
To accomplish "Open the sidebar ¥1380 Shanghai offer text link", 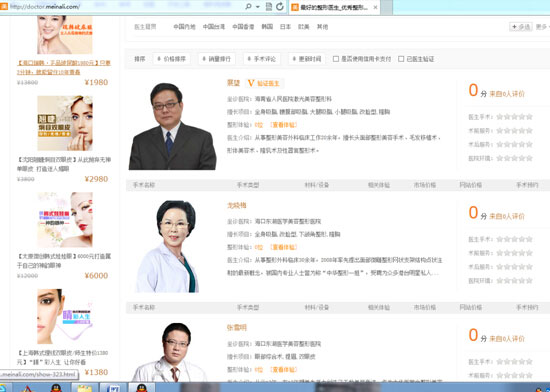I will pyautogui.click(x=64, y=357).
